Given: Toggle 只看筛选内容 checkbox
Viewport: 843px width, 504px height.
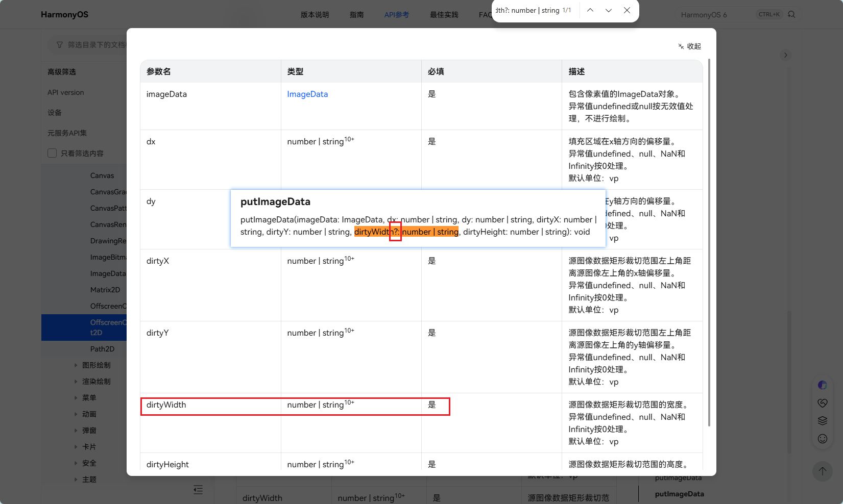Looking at the screenshot, I should click(52, 153).
